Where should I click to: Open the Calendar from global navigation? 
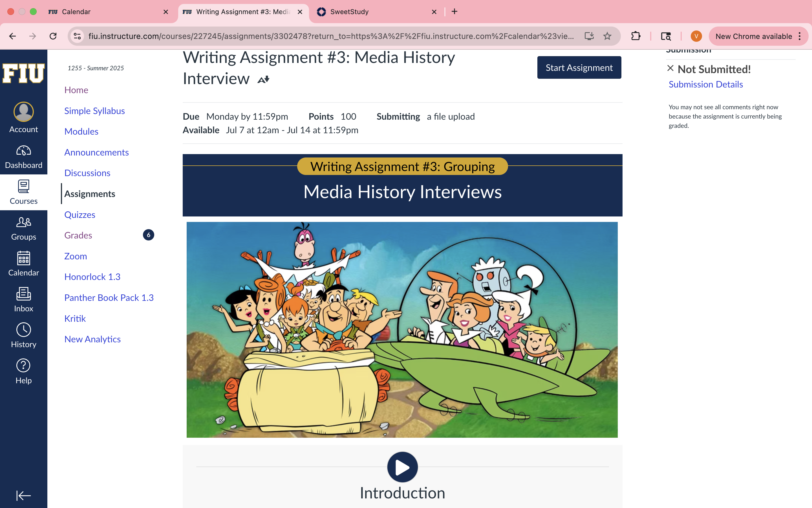coord(23,264)
